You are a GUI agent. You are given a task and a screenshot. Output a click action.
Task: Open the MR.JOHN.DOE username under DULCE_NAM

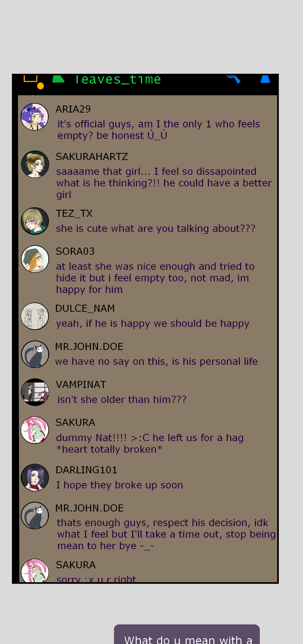(89, 346)
